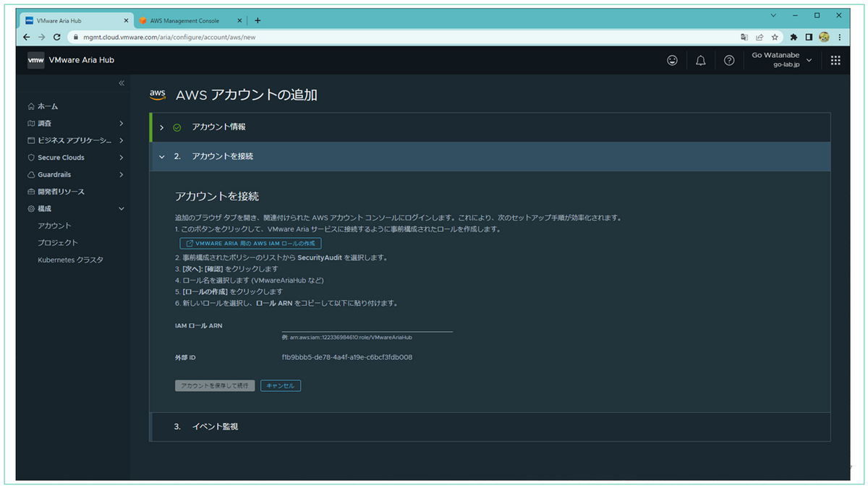Close the AWS Management Console tab
This screenshot has height=488, width=868.
tap(239, 21)
